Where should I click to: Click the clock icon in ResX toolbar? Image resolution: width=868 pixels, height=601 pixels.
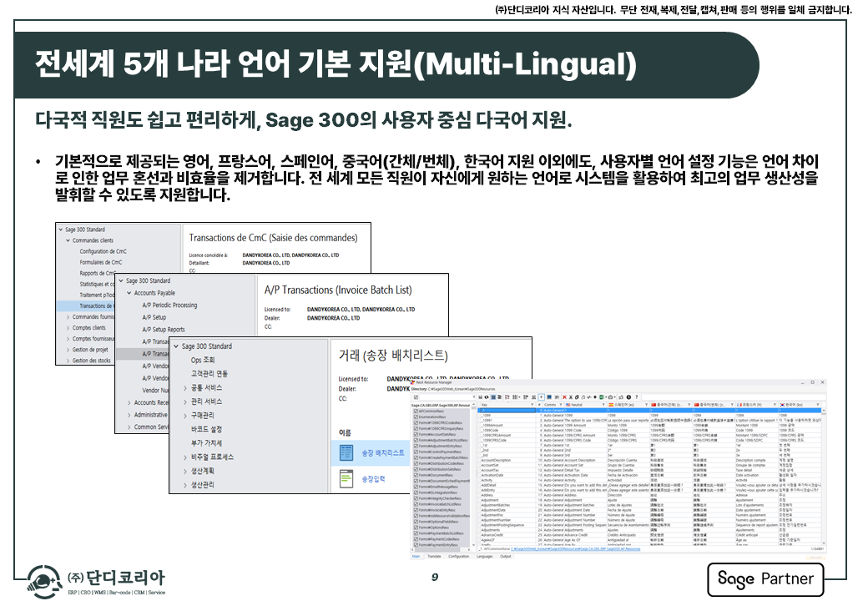click(x=628, y=397)
